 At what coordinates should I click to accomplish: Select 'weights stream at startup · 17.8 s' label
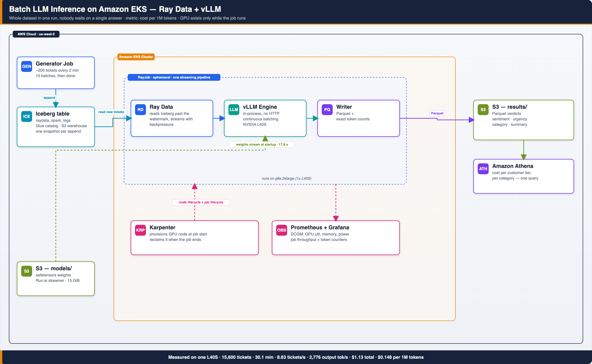pyautogui.click(x=262, y=145)
